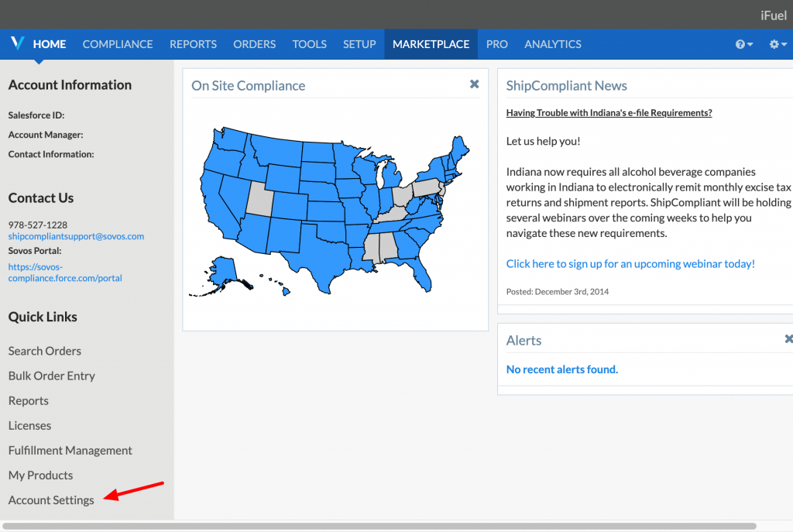Go to the HOME tab

click(50, 44)
